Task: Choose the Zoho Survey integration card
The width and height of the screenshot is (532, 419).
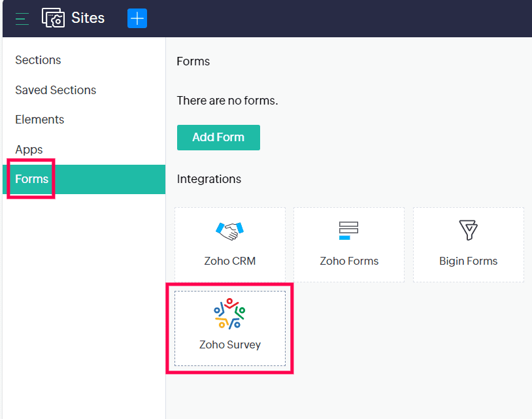Action: 230,328
